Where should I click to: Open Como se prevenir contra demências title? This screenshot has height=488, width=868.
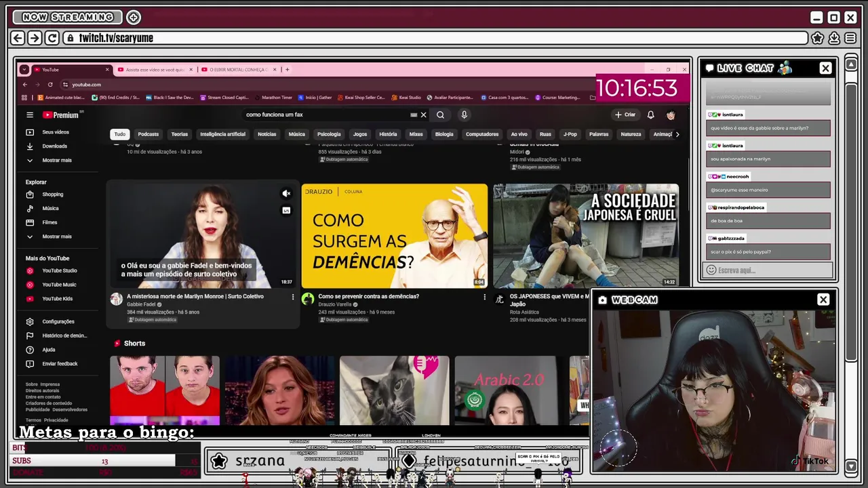pyautogui.click(x=368, y=296)
